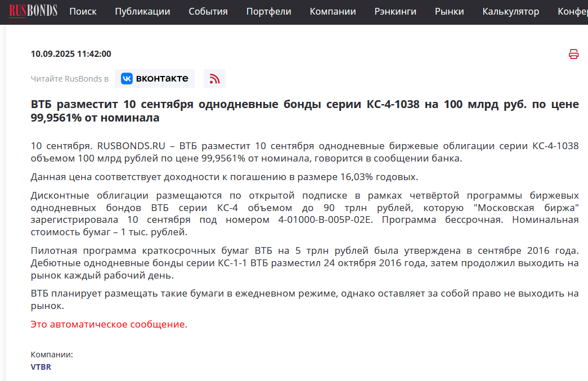588x381 pixels.
Task: Click the article date 10.09.2025 11:42:00
Action: pos(71,54)
